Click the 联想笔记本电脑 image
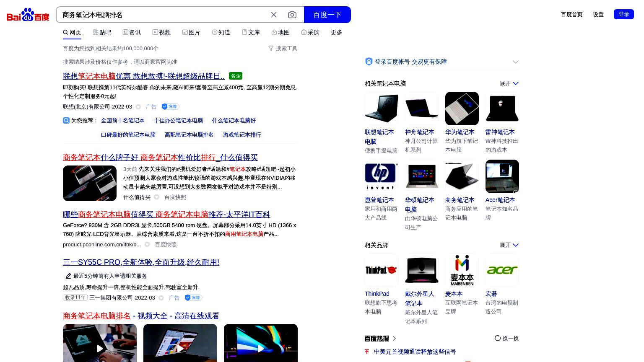This screenshot has width=644, height=362. coord(382,109)
